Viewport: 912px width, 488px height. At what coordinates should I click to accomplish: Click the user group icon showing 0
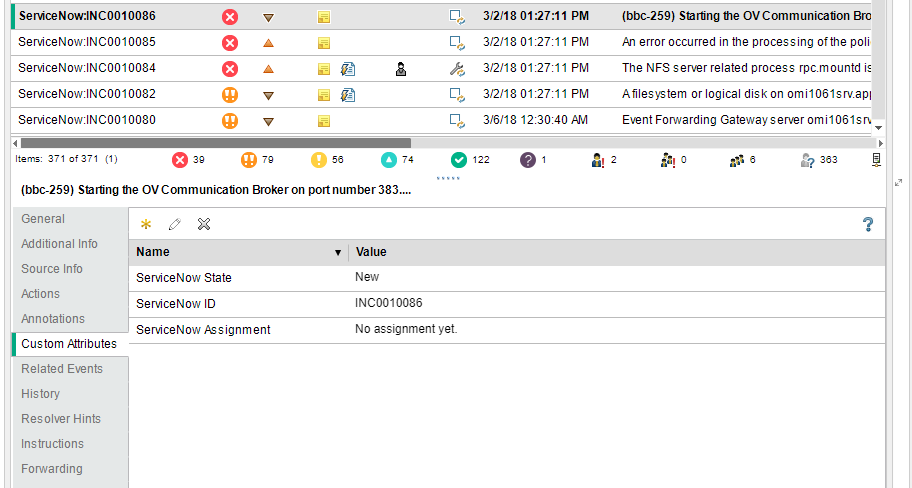pos(667,160)
